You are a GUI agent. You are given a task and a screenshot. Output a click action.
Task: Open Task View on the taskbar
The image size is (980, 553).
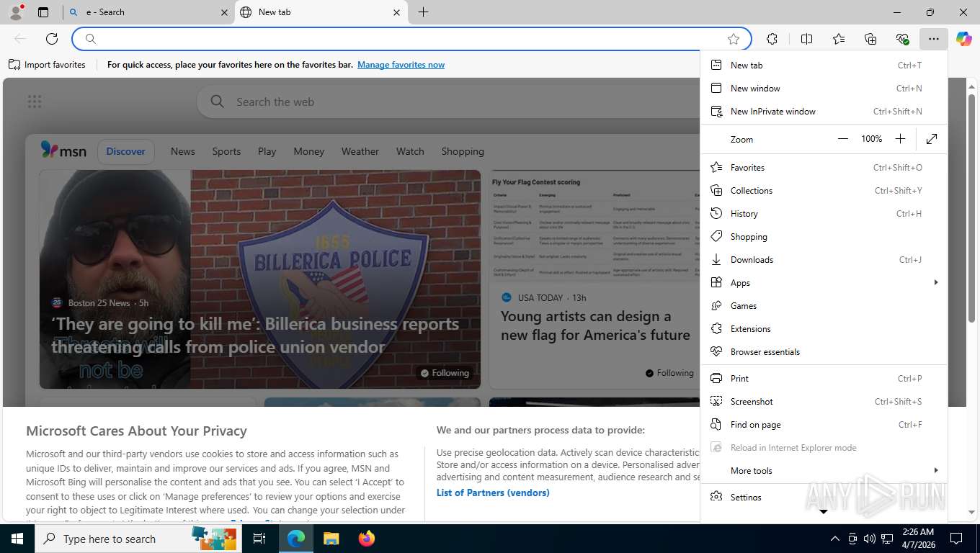pyautogui.click(x=259, y=539)
